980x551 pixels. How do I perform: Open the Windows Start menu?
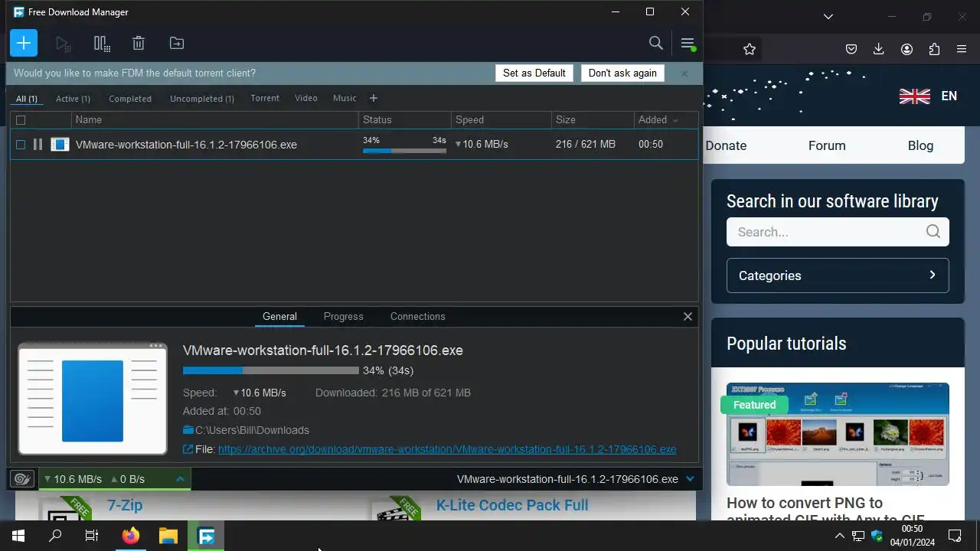18,536
